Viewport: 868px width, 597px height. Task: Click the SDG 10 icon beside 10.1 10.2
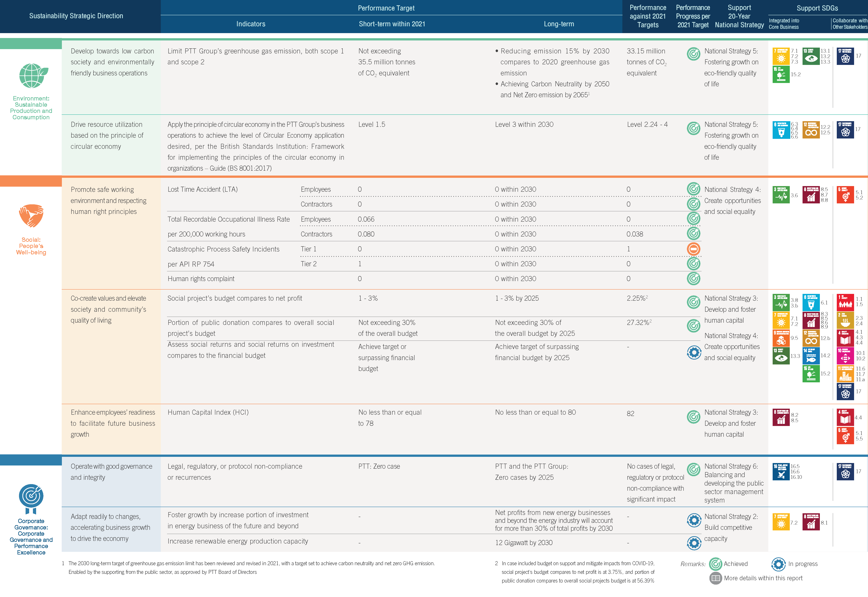point(845,356)
